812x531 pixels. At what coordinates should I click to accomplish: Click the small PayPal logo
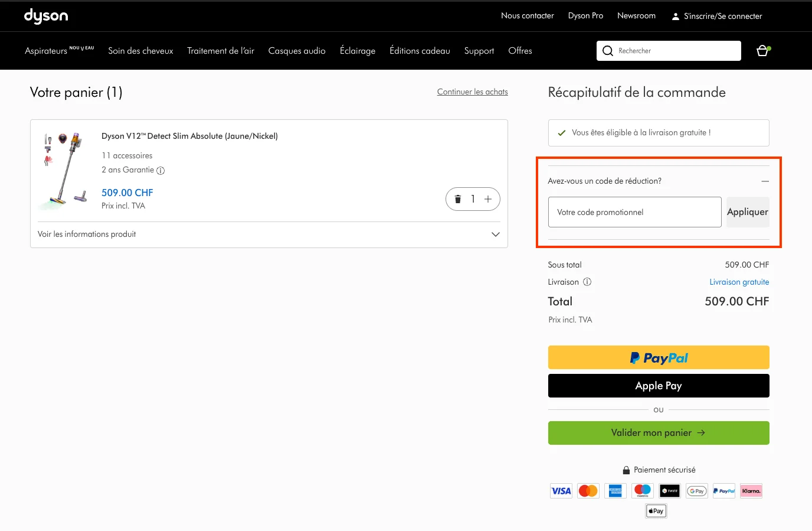click(724, 491)
